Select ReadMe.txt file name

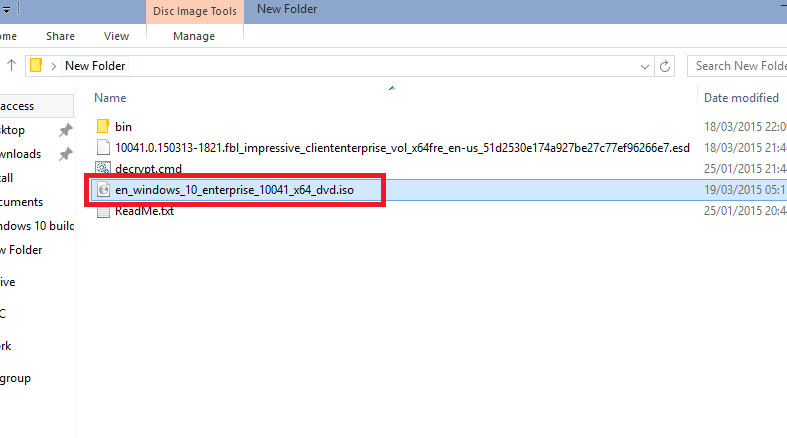click(x=145, y=211)
